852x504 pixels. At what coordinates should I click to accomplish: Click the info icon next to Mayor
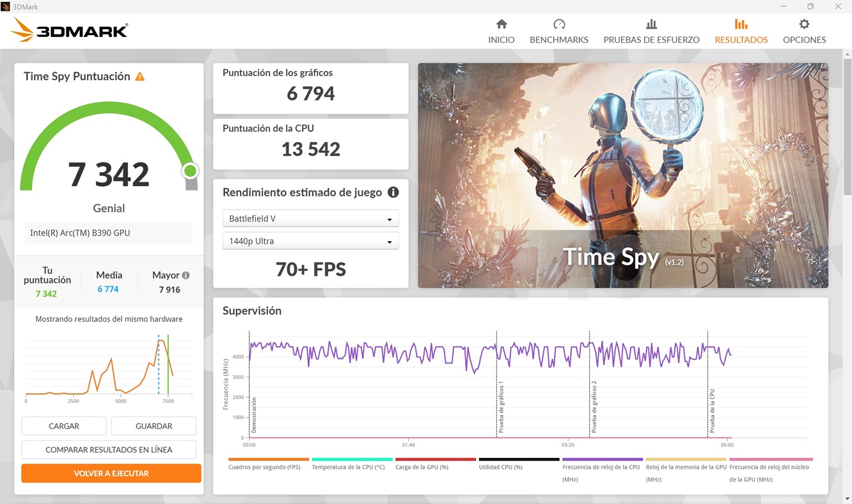coord(185,274)
